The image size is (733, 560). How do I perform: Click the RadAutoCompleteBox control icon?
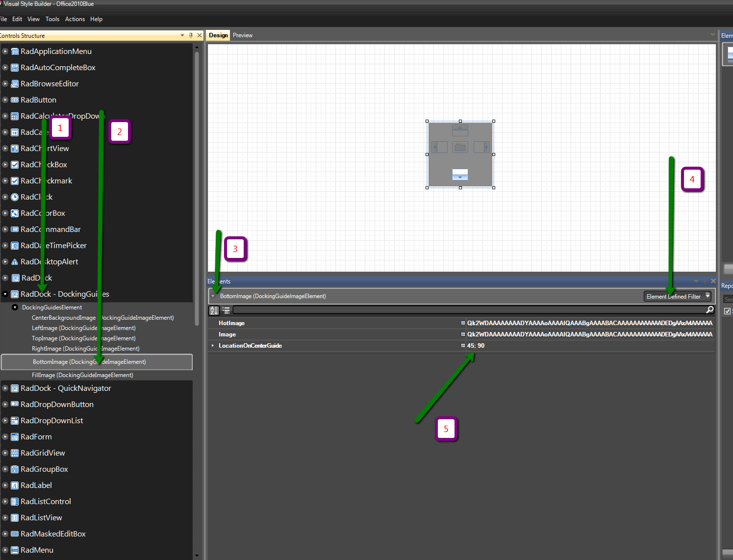(x=15, y=68)
